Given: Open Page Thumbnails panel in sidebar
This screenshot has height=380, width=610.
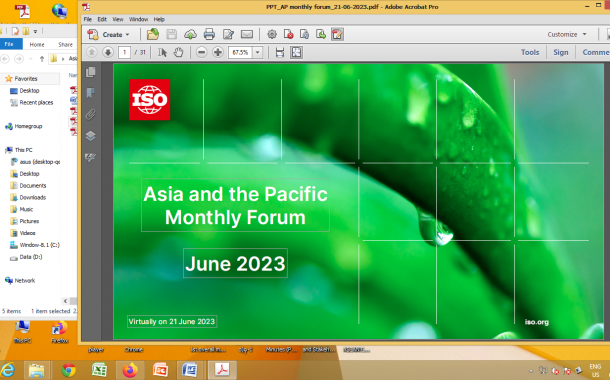Looking at the screenshot, I should pyautogui.click(x=91, y=72).
